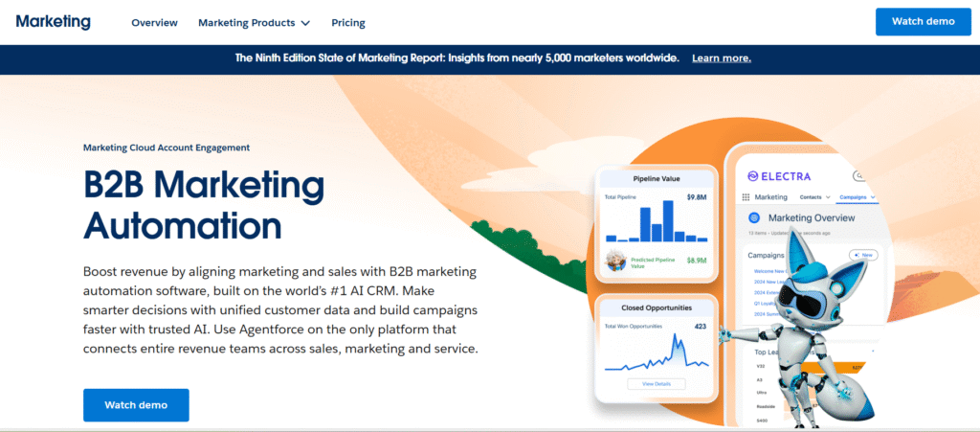Image resolution: width=980 pixels, height=432 pixels.
Task: Click the Predicted Pipeline Value label
Action: click(x=653, y=262)
